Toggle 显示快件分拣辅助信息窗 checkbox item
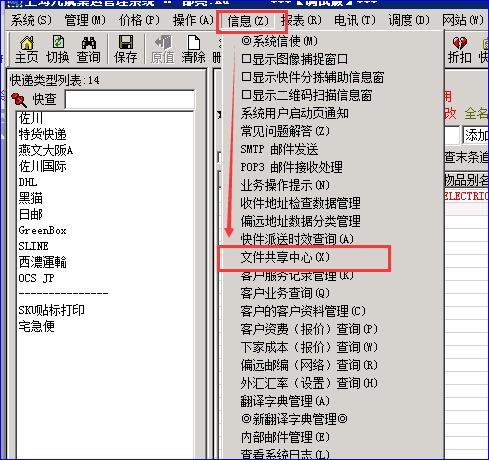Screen dimensions: 489x460 click(x=313, y=77)
